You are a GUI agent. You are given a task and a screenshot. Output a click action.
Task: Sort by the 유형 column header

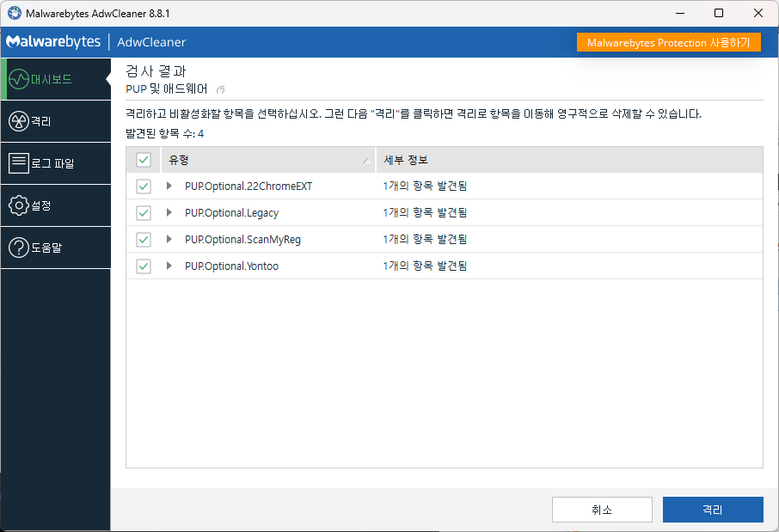coord(268,160)
